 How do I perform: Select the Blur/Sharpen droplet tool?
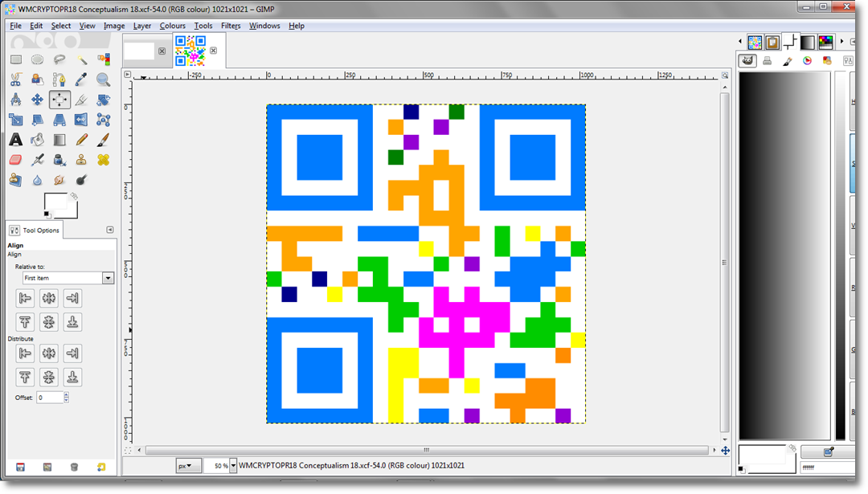coord(37,180)
